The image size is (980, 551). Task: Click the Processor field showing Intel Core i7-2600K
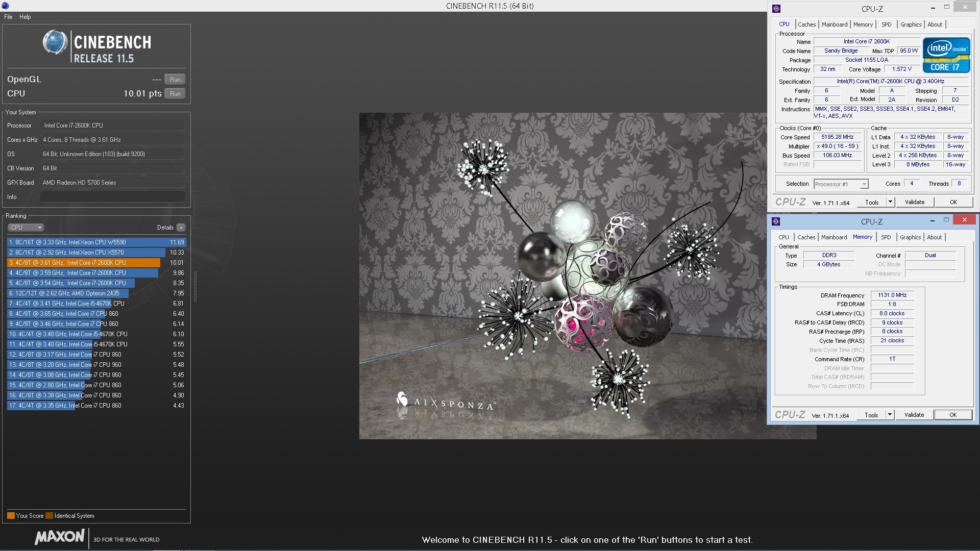pos(113,126)
